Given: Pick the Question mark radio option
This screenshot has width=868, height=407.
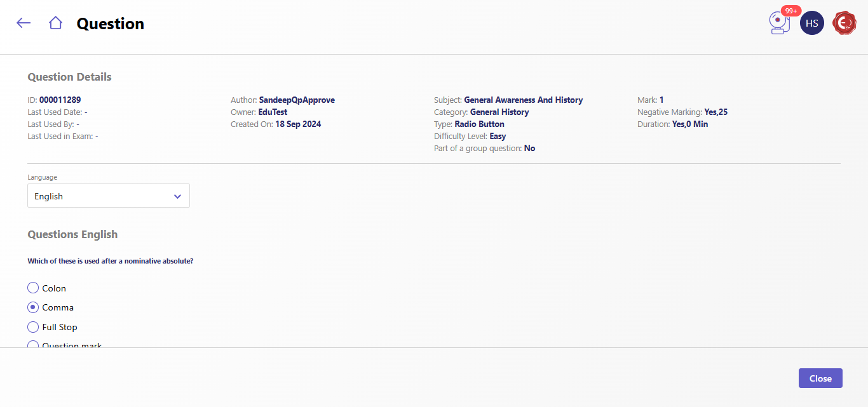Looking at the screenshot, I should pyautogui.click(x=33, y=345).
